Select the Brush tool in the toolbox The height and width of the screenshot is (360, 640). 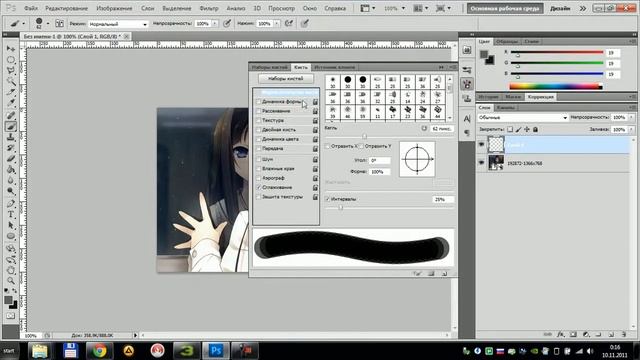[x=11, y=126]
